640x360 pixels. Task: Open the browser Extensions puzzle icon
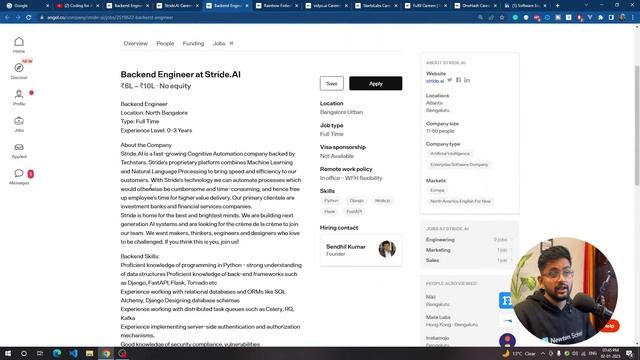point(600,18)
